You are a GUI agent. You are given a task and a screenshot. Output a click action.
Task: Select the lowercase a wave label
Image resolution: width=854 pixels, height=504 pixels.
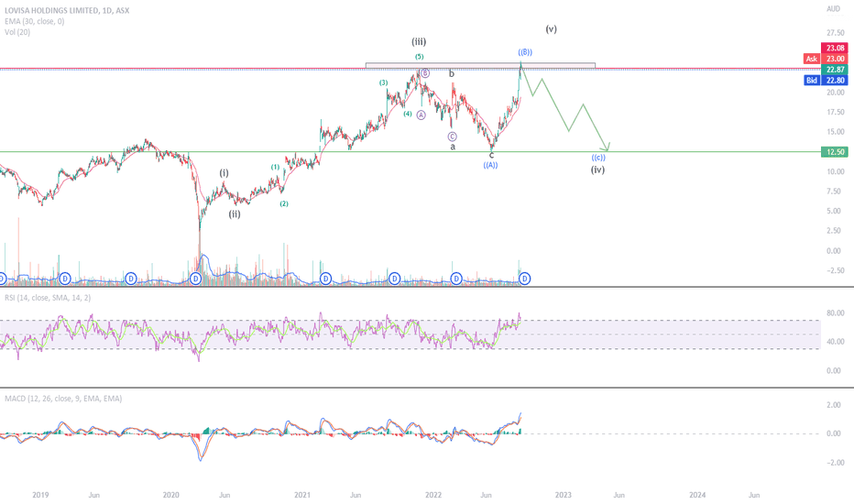(x=453, y=147)
